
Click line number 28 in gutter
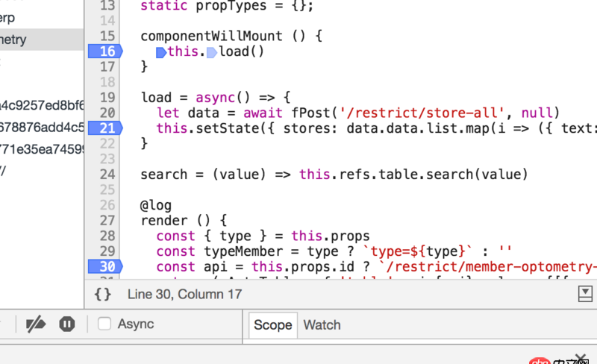coord(107,236)
